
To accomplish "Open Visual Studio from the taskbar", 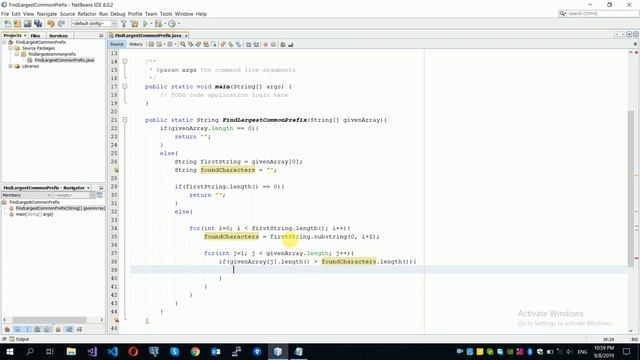I will [92, 351].
